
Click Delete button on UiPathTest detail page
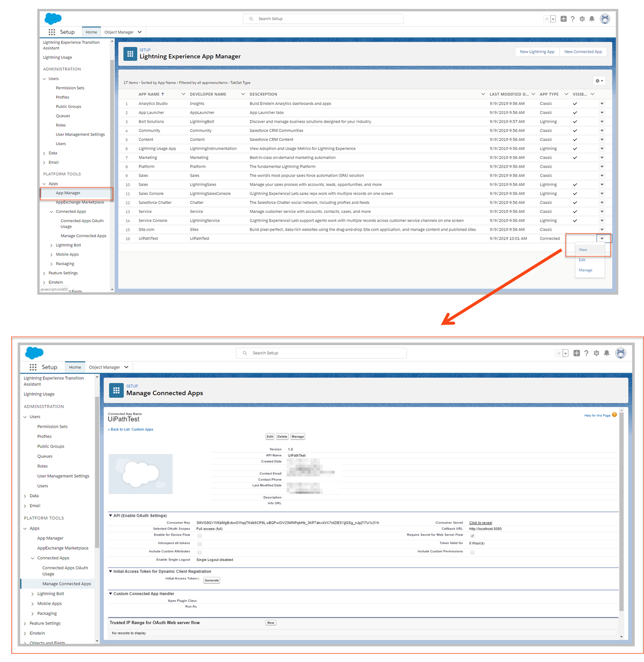(282, 436)
